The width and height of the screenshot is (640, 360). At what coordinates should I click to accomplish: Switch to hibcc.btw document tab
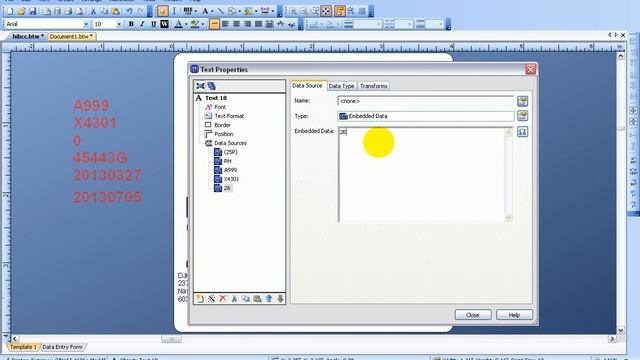click(28, 36)
